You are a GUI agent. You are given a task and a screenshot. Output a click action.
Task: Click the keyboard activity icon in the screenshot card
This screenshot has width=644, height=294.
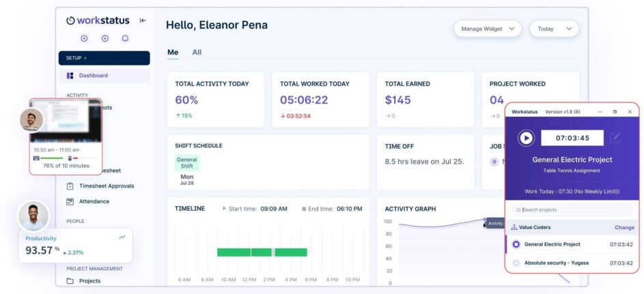tap(36, 158)
